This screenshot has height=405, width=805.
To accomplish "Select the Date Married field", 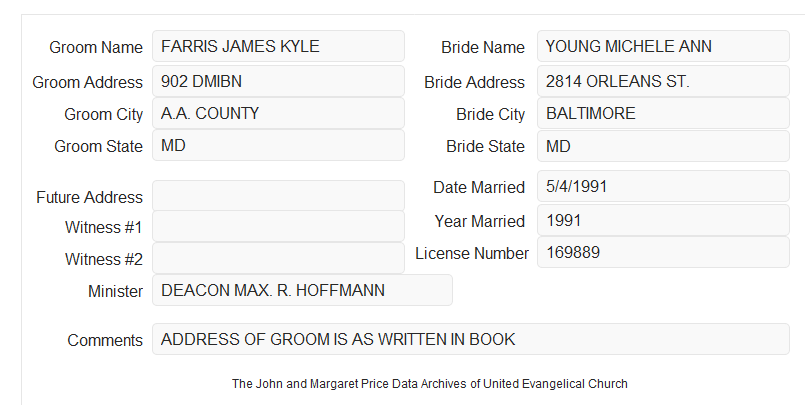I will click(x=663, y=186).
